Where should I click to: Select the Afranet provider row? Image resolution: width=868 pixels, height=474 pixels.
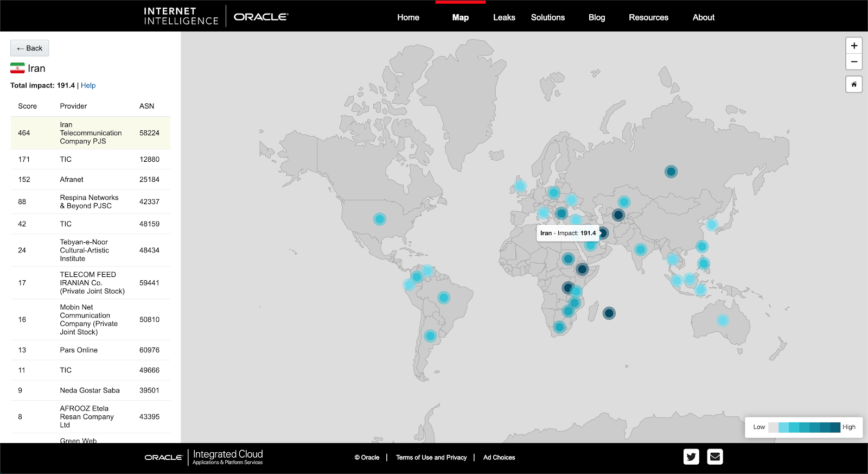[91, 180]
